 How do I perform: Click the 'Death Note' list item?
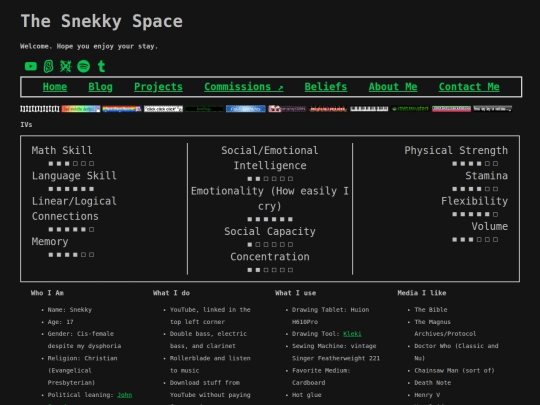pos(433,383)
